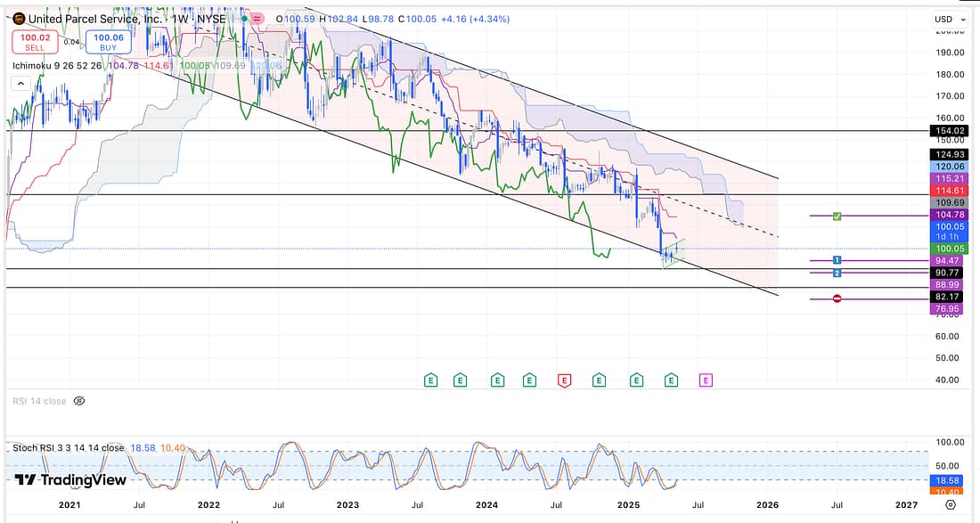Click the pink approximate-equals badge by NYSE
Screen dimensions: 980x523
[257, 18]
